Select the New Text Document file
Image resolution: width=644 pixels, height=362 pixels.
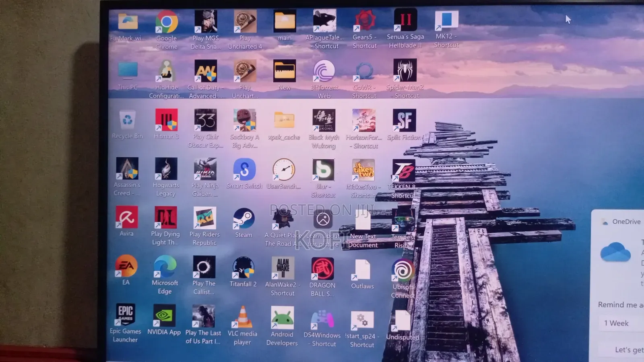click(363, 220)
